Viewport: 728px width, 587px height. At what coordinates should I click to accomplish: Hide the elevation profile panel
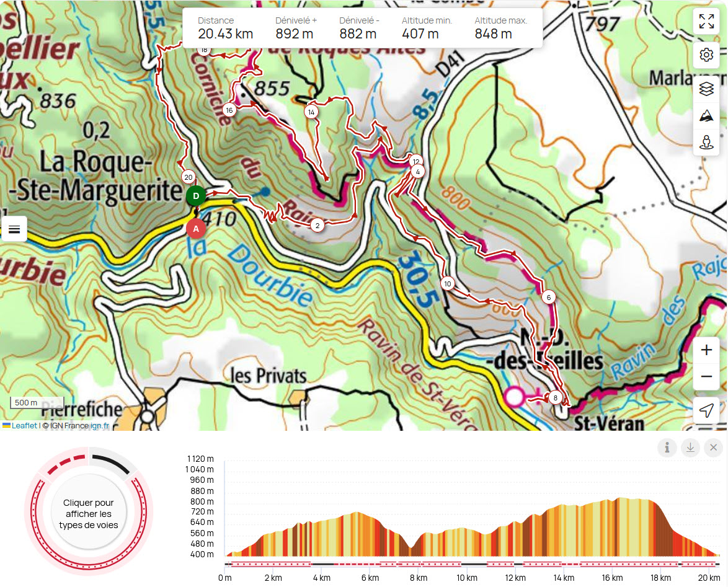(x=713, y=448)
